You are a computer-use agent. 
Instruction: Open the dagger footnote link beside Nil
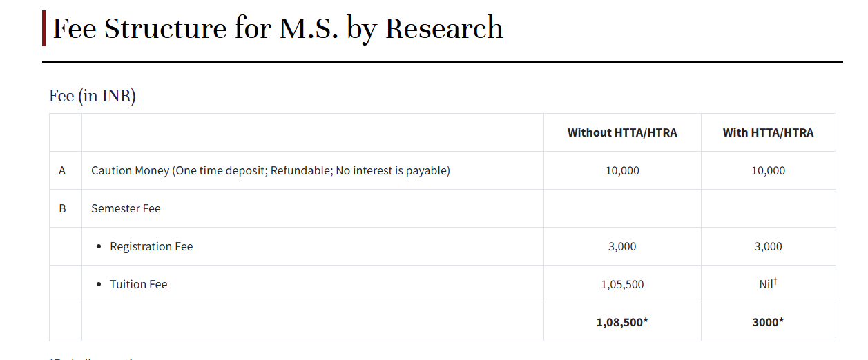click(x=775, y=281)
